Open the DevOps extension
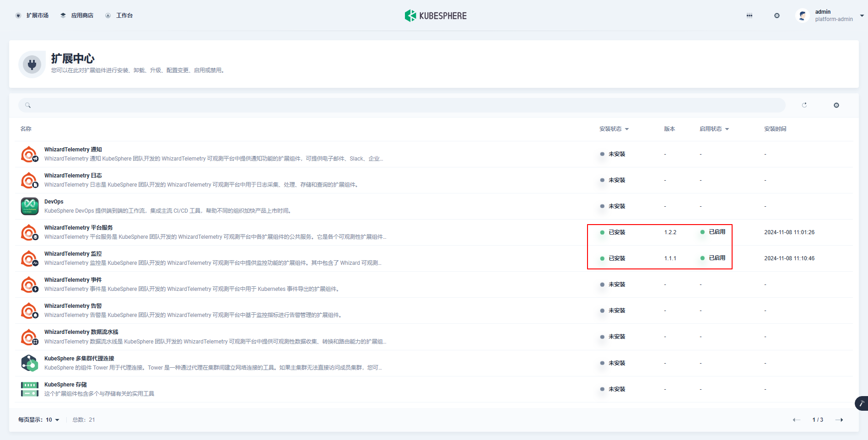The image size is (868, 440). coord(54,202)
